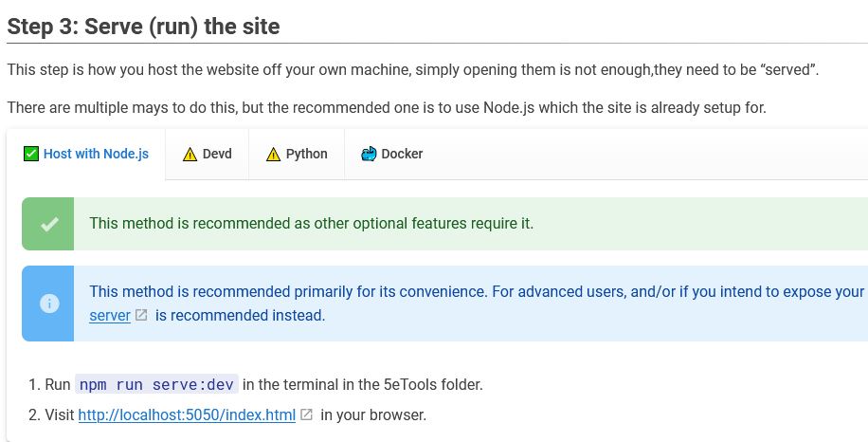This screenshot has height=442, width=868.
Task: Click the warning triangle icon beside Devd
Action: click(x=190, y=154)
